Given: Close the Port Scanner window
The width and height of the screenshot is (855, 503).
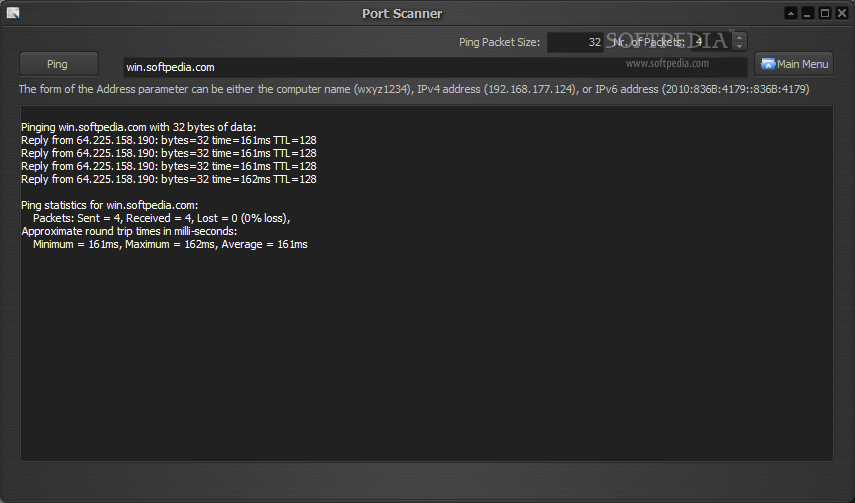Looking at the screenshot, I should (x=842, y=14).
